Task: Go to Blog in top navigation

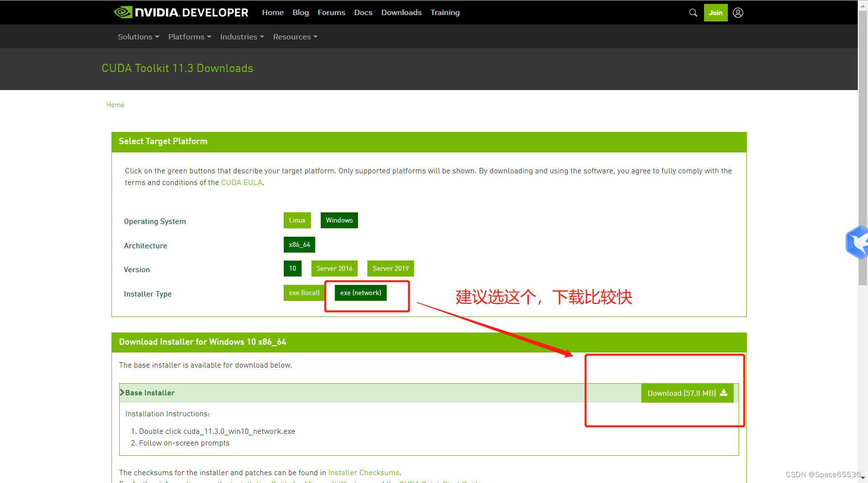Action: point(301,13)
